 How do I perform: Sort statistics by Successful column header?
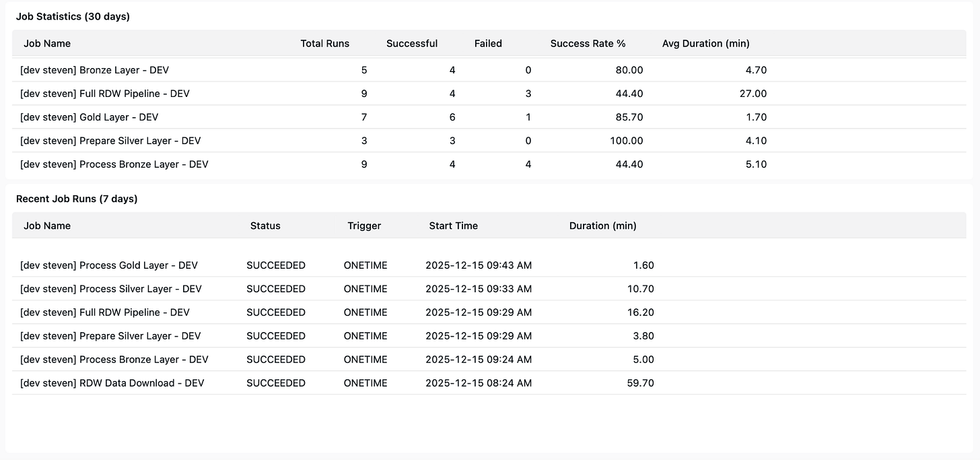(412, 43)
